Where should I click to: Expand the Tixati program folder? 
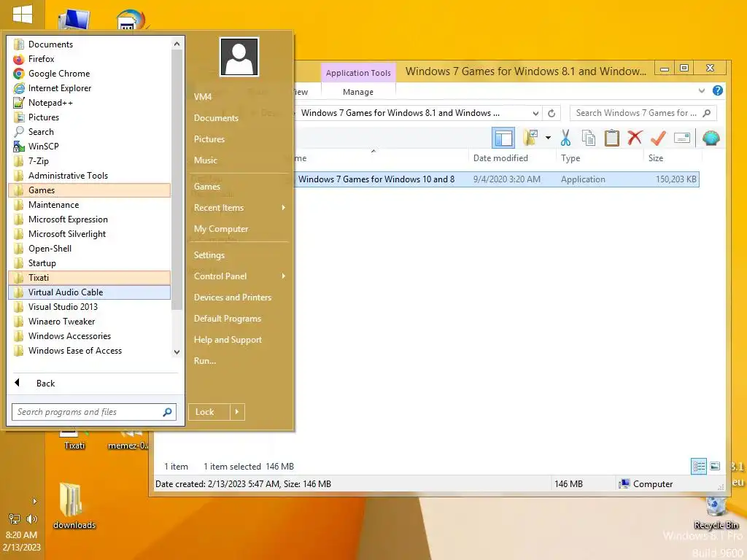pyautogui.click(x=89, y=278)
